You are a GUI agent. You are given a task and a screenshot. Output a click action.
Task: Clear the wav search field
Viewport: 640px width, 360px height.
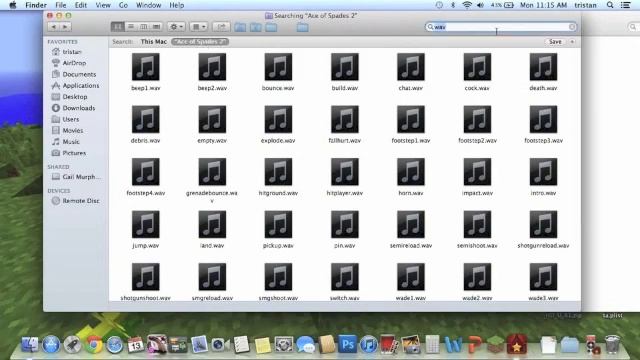click(x=572, y=27)
